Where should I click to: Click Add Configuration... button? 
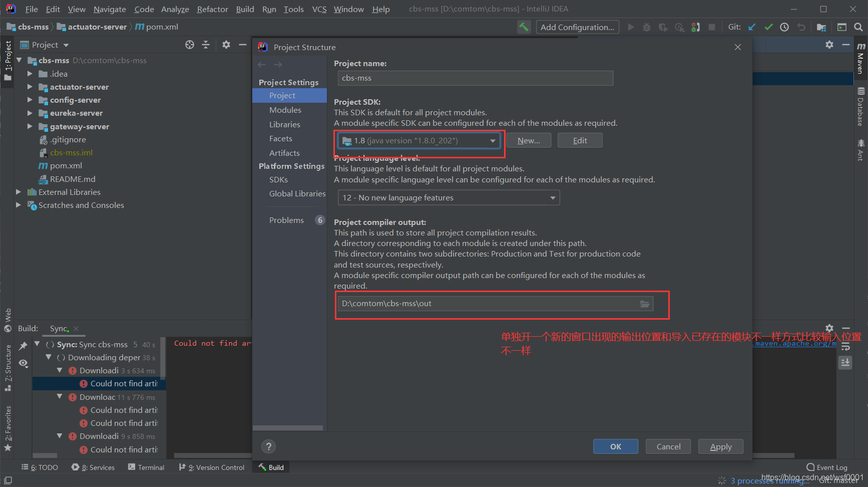577,27
